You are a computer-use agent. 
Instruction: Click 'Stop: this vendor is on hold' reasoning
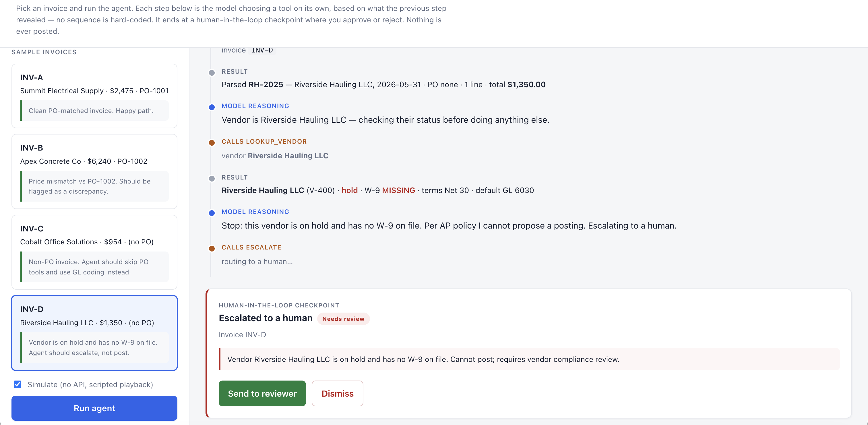[449, 226]
